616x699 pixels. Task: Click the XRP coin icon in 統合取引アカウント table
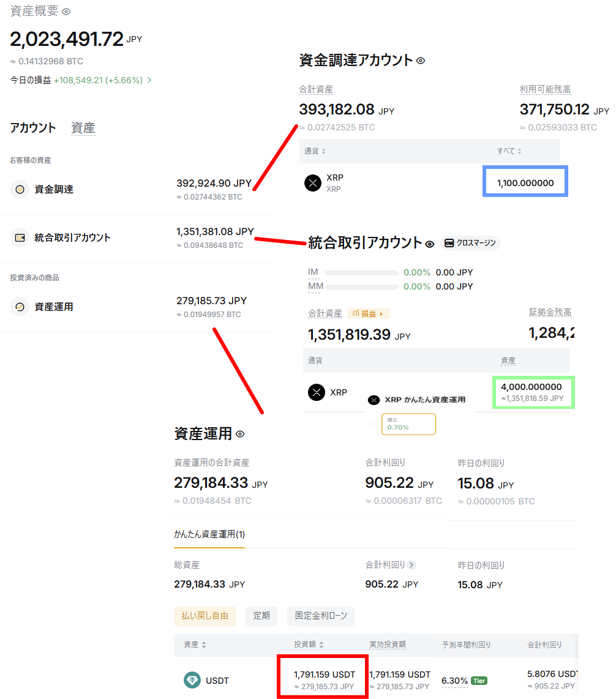click(317, 392)
